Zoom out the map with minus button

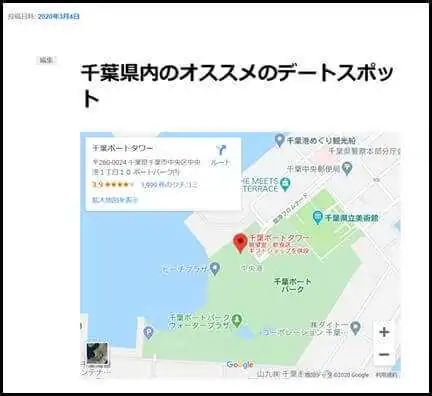384,354
